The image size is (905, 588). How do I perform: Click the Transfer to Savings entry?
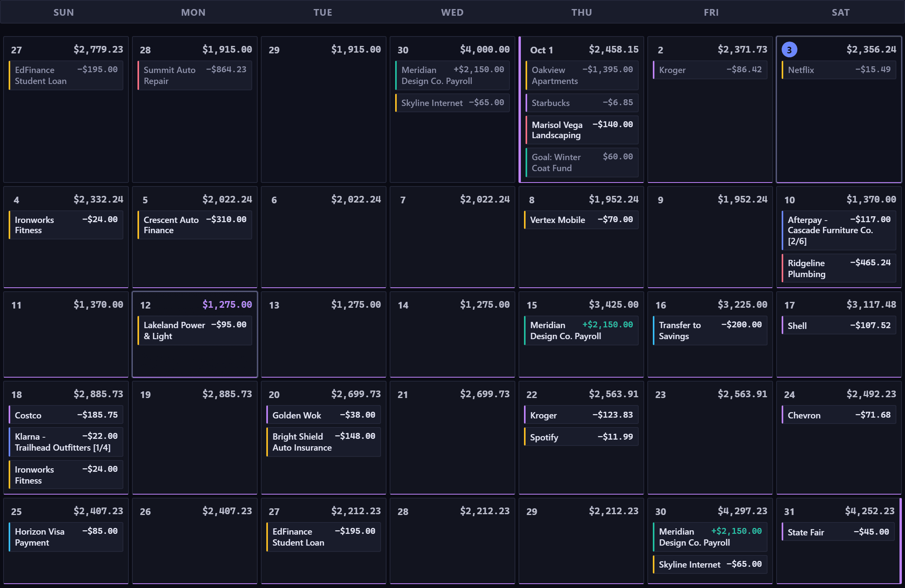[710, 331]
